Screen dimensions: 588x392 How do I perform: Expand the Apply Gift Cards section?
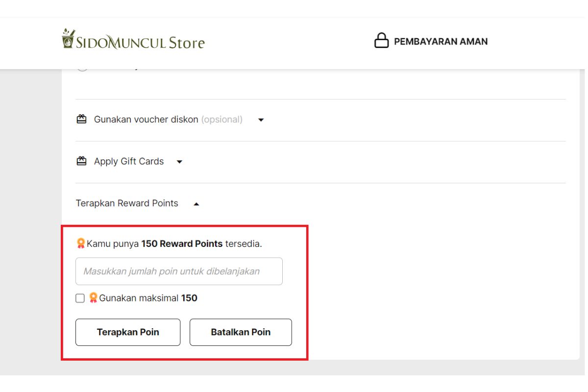coord(180,161)
